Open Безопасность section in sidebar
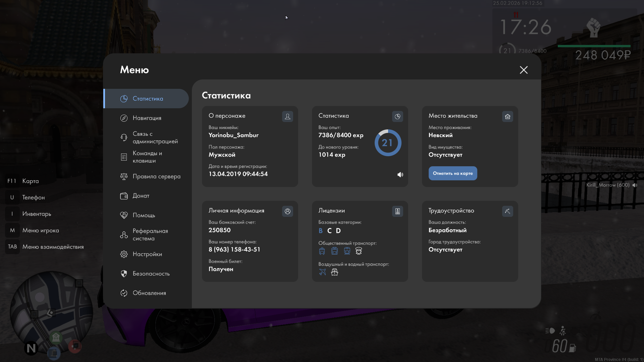This screenshot has width=644, height=362. tap(151, 274)
